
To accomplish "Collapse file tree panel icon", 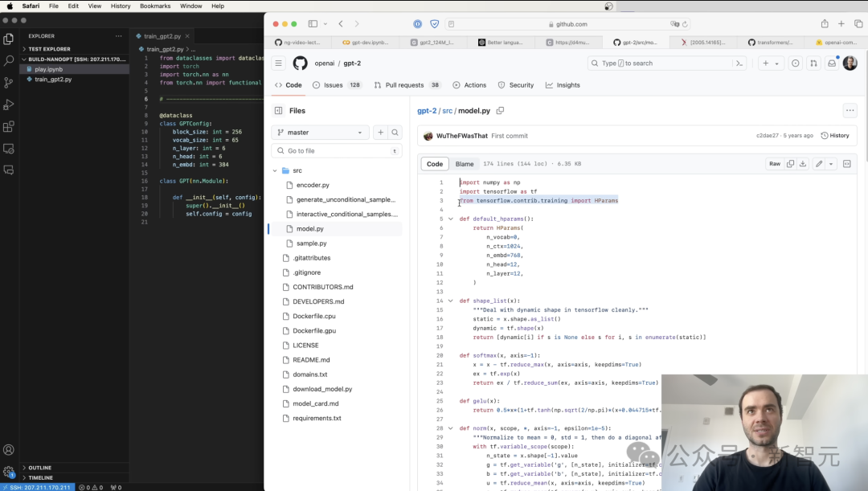I will pyautogui.click(x=278, y=111).
